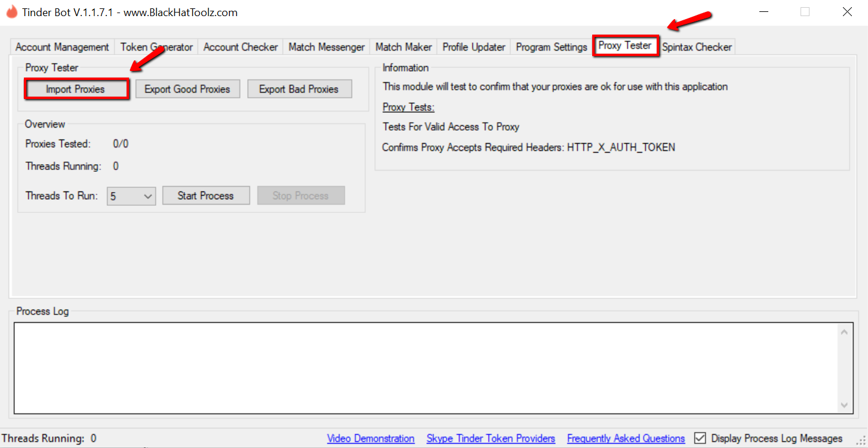Image resolution: width=868 pixels, height=448 pixels.
Task: Switch to the Program Settings tab
Action: tap(552, 47)
